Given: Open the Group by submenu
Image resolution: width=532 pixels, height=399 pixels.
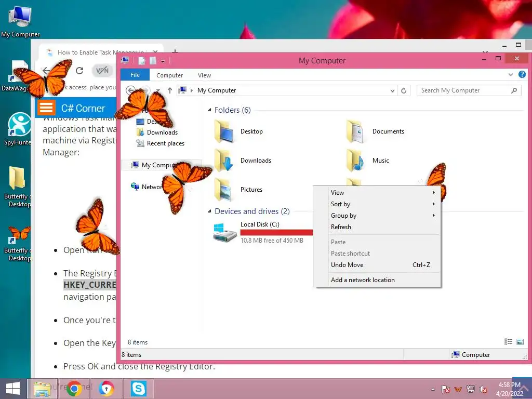Looking at the screenshot, I should pos(377,216).
